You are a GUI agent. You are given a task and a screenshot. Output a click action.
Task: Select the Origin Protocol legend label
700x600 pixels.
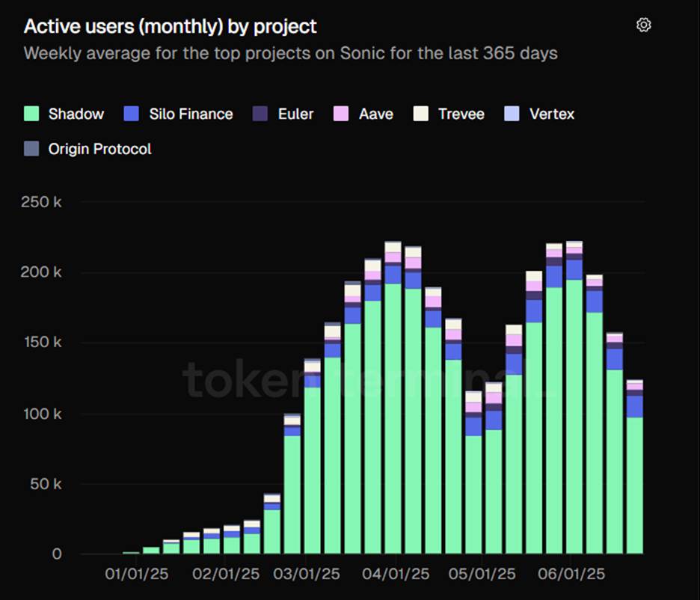[x=99, y=149]
